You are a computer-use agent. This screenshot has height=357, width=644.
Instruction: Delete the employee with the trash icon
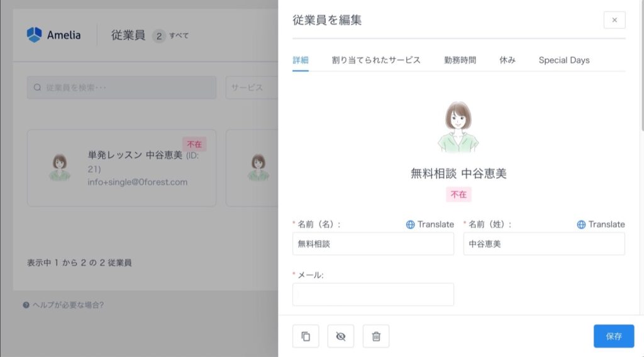pos(376,336)
